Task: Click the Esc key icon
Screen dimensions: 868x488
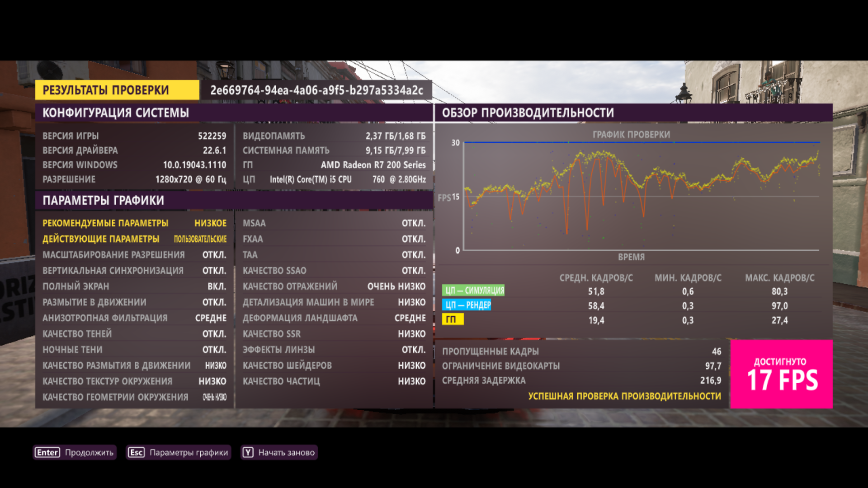Action: click(136, 452)
